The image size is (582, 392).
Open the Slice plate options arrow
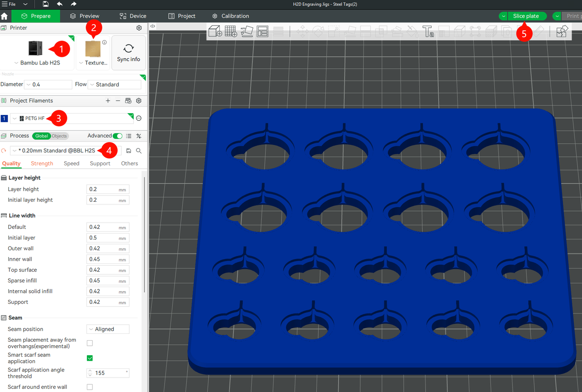coord(503,16)
